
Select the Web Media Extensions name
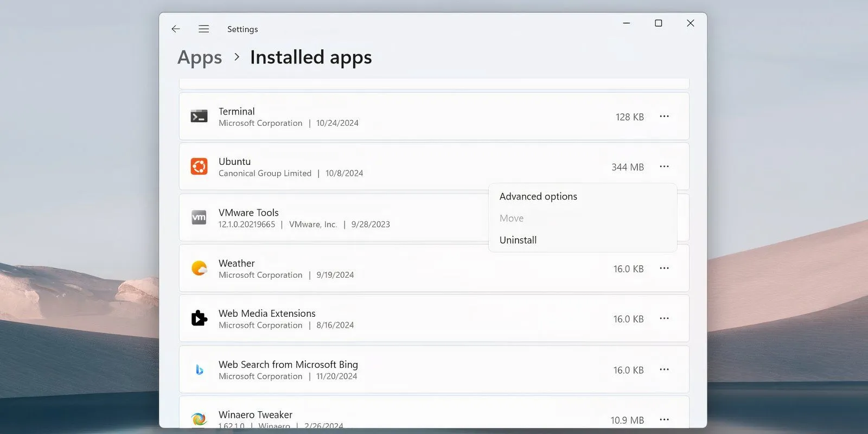[267, 314]
